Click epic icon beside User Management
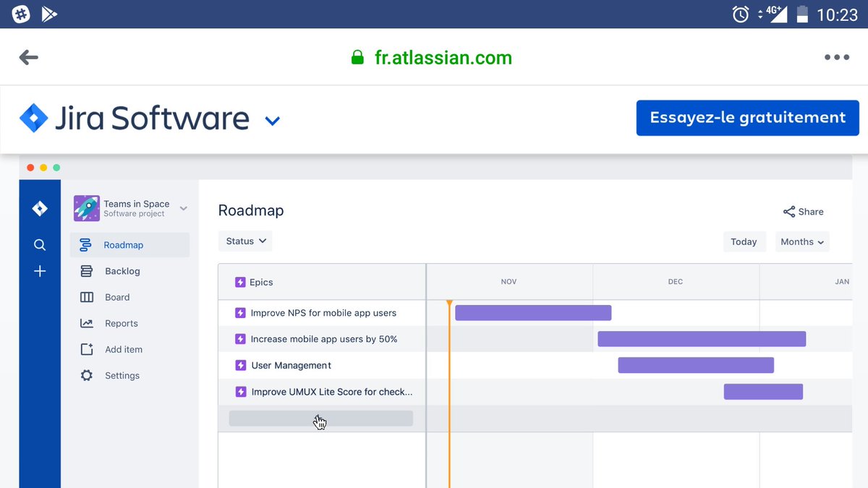The image size is (868, 488). click(x=241, y=365)
